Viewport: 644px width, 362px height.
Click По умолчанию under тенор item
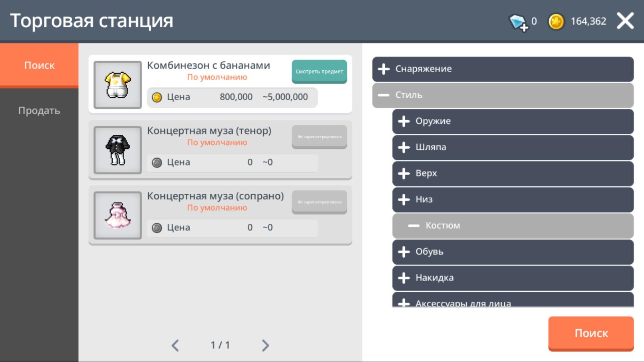(217, 143)
